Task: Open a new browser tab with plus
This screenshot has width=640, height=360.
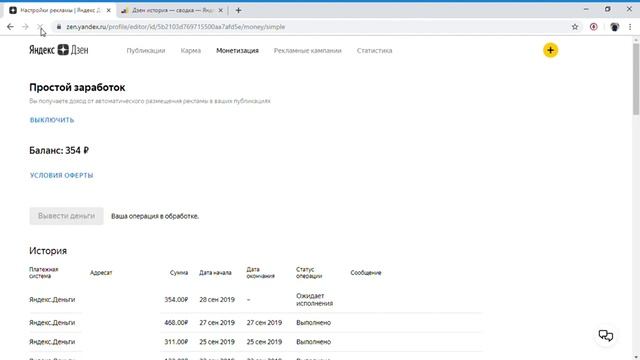Action: coord(238,11)
